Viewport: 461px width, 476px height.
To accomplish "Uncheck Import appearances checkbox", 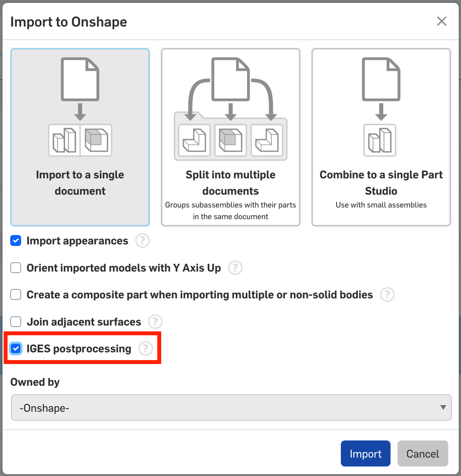I will pyautogui.click(x=16, y=241).
